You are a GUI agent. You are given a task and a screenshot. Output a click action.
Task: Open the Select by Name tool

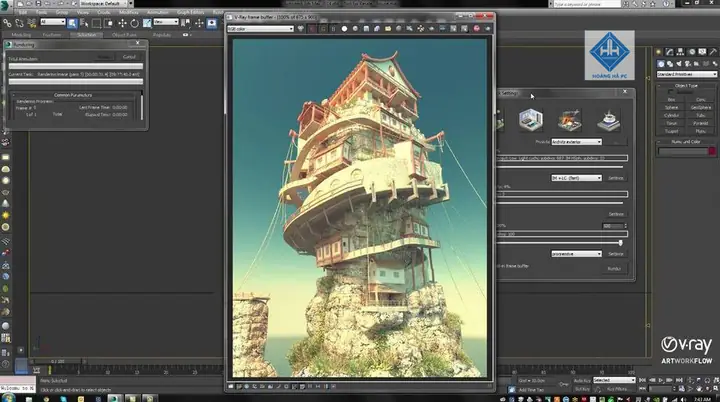click(84, 23)
